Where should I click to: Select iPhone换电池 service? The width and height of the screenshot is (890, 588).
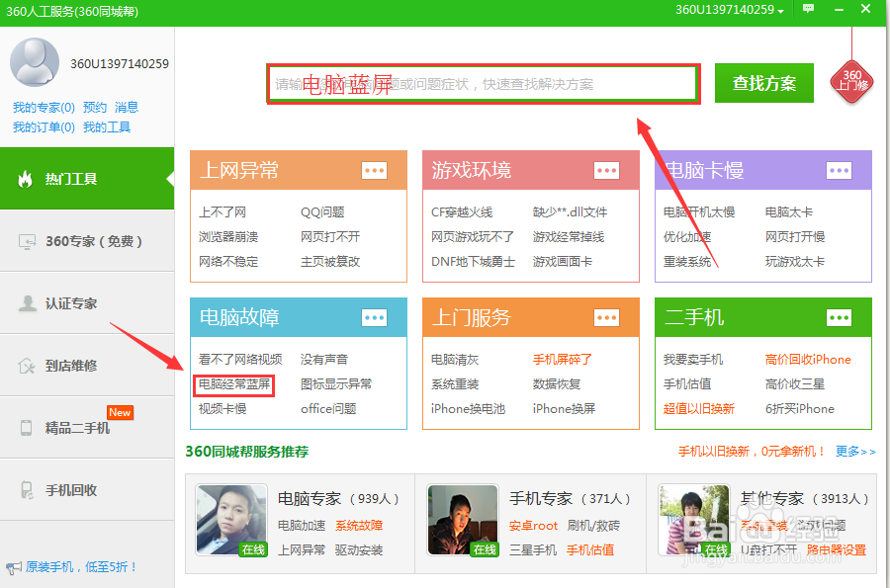[x=468, y=409]
